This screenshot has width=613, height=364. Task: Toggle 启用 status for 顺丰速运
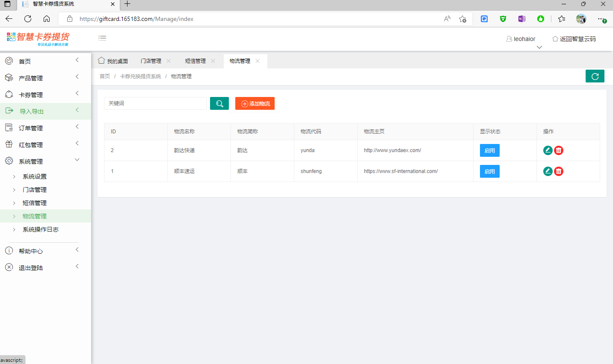tap(489, 171)
